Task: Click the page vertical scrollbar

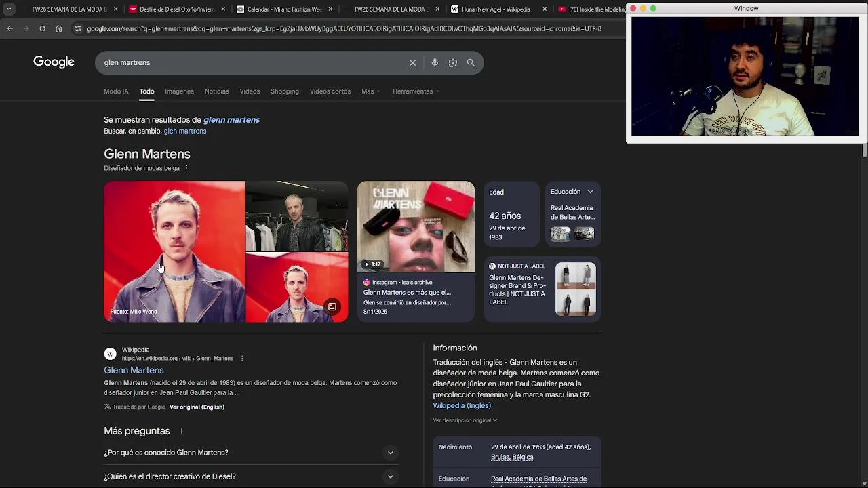Action: pyautogui.click(x=865, y=150)
